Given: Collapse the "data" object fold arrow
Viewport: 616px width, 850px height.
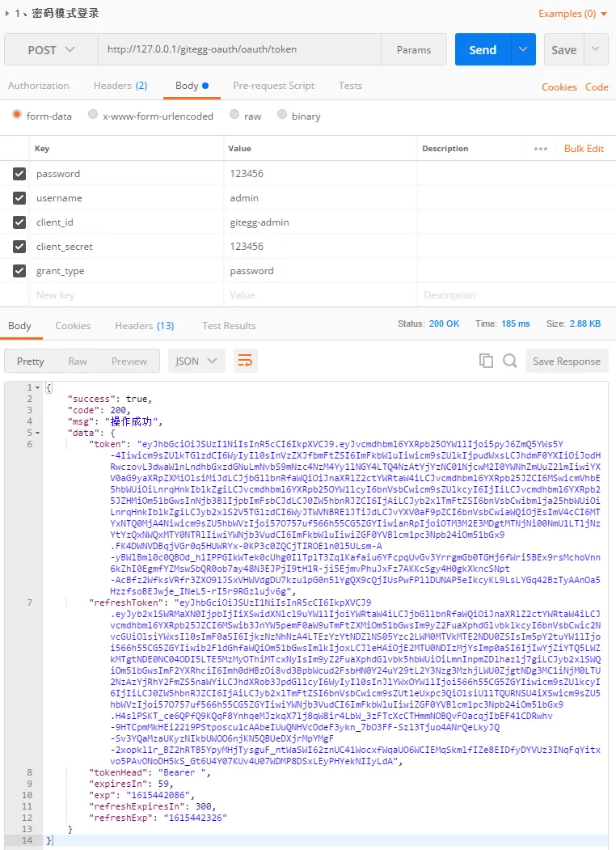Looking at the screenshot, I should pos(38,433).
